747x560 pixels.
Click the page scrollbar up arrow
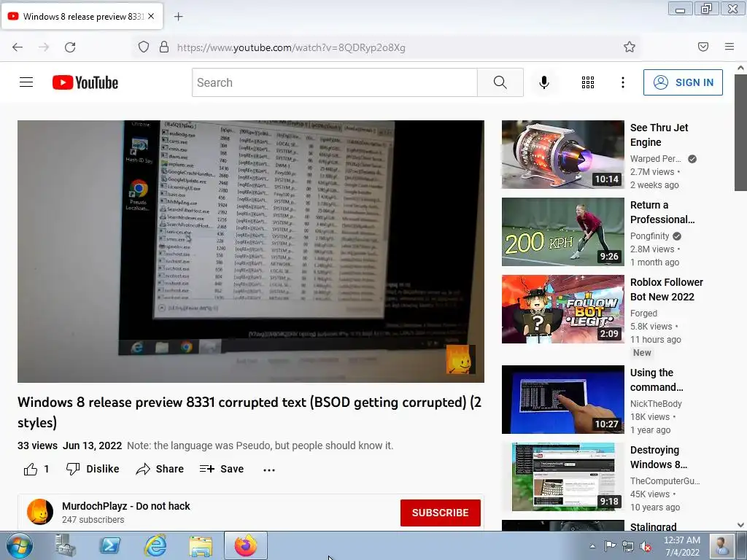click(740, 68)
